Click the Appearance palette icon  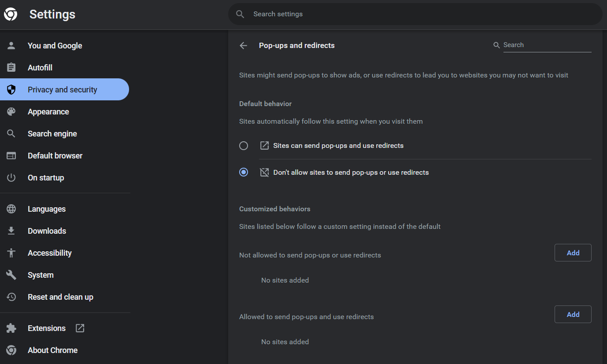pyautogui.click(x=11, y=111)
